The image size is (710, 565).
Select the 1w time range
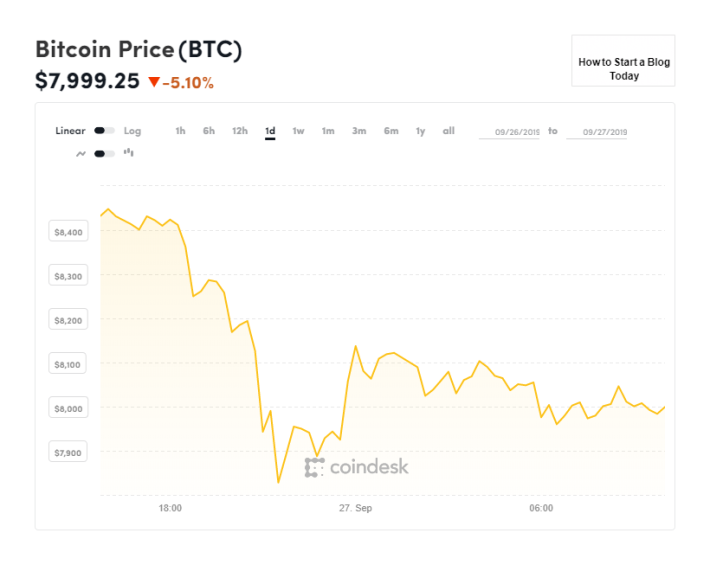[x=298, y=131]
